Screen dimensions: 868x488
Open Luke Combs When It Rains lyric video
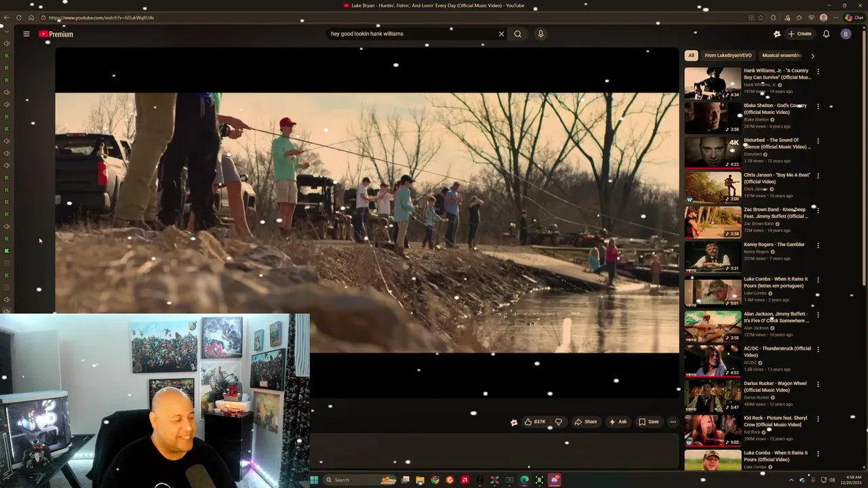(x=776, y=283)
